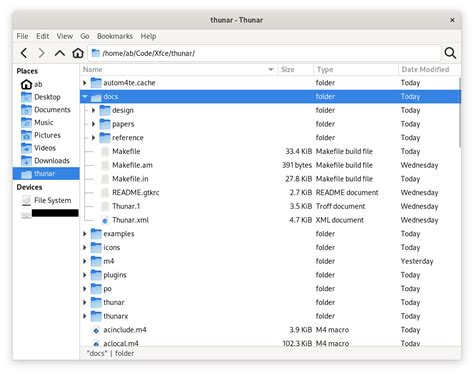This screenshot has width=474, height=374.
Task: Open File System under Devices
Action: click(x=46, y=200)
